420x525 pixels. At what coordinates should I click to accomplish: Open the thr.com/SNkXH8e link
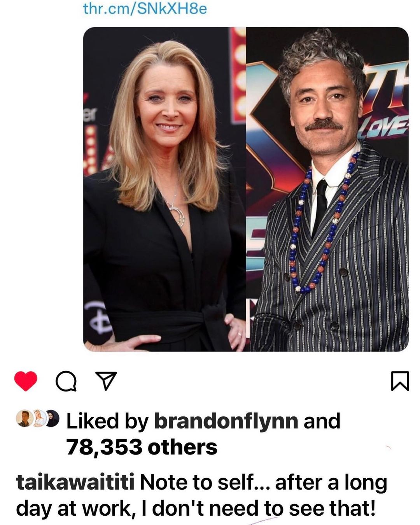tap(145, 8)
